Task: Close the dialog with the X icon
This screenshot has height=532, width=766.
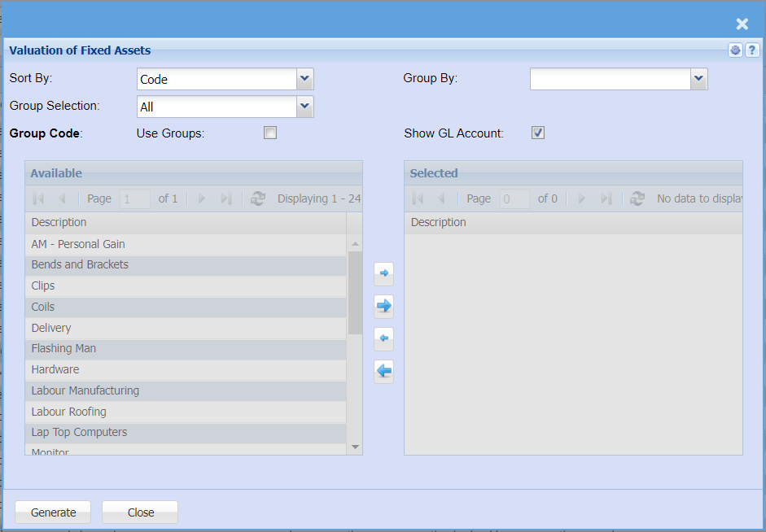Action: click(742, 24)
